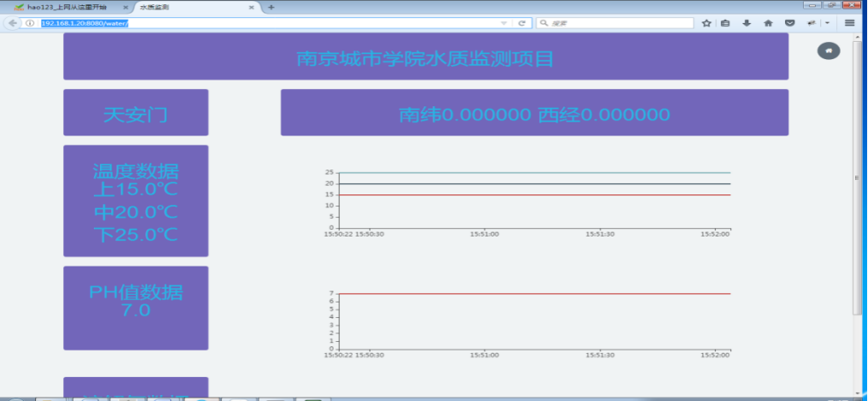Close the hao123 tab
The image size is (868, 401).
[126, 8]
